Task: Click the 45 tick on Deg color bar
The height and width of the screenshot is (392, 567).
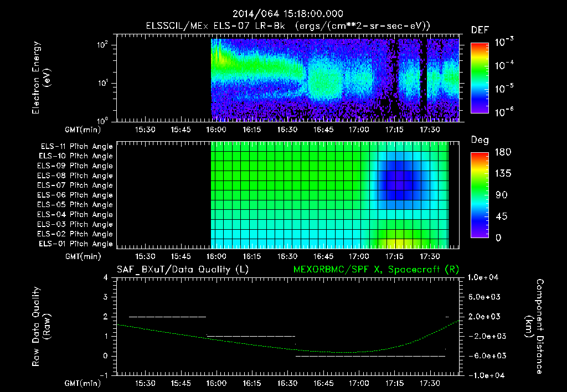Action: coord(501,216)
